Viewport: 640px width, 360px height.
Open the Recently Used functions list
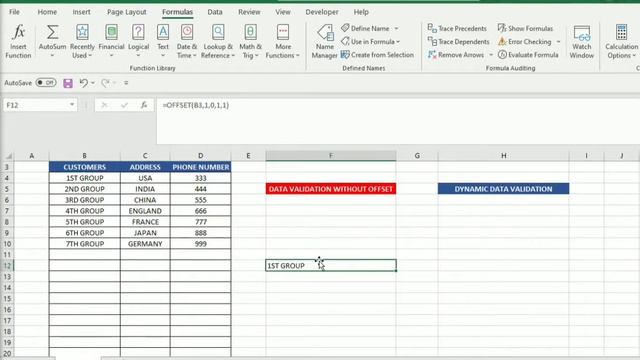(82, 41)
